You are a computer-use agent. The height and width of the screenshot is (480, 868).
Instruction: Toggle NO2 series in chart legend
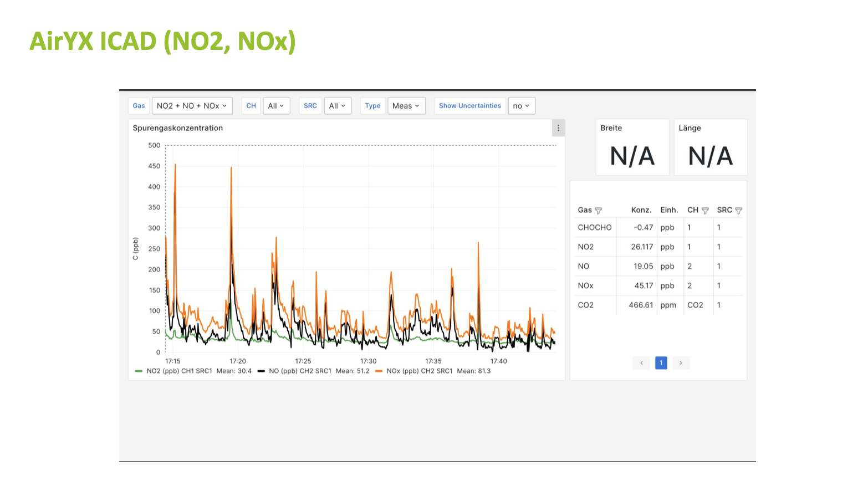coord(179,371)
